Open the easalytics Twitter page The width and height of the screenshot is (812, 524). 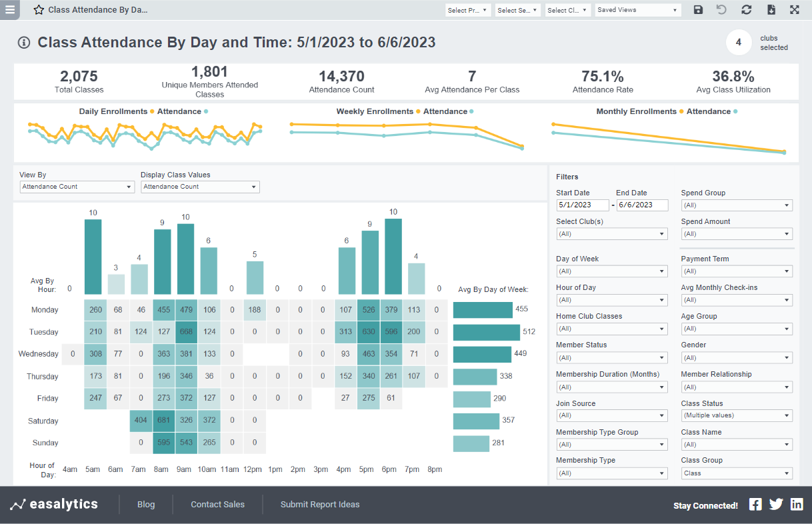pyautogui.click(x=776, y=505)
